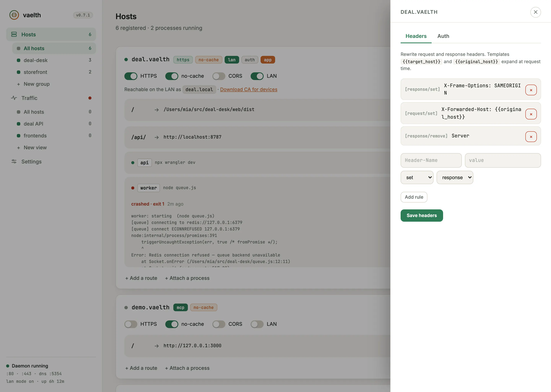This screenshot has width=551, height=392.
Task: Click the lan tag on deal.vaelth
Action: (x=232, y=60)
